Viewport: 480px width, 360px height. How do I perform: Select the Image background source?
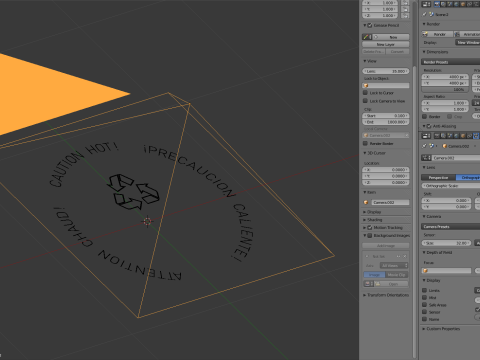click(x=374, y=275)
